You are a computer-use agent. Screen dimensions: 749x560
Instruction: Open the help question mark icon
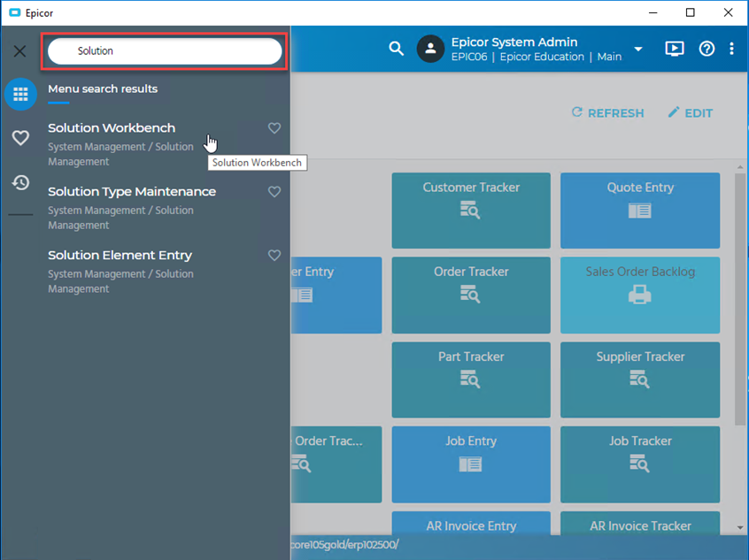(707, 49)
